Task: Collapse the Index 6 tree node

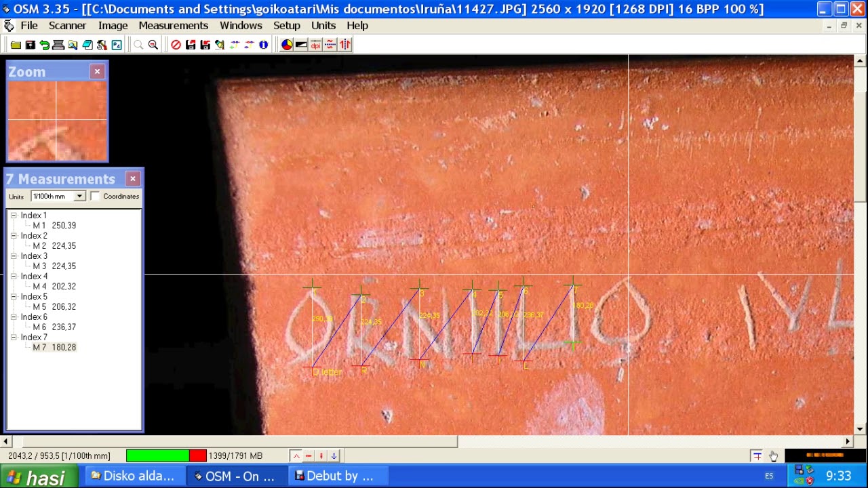Action: (x=14, y=317)
